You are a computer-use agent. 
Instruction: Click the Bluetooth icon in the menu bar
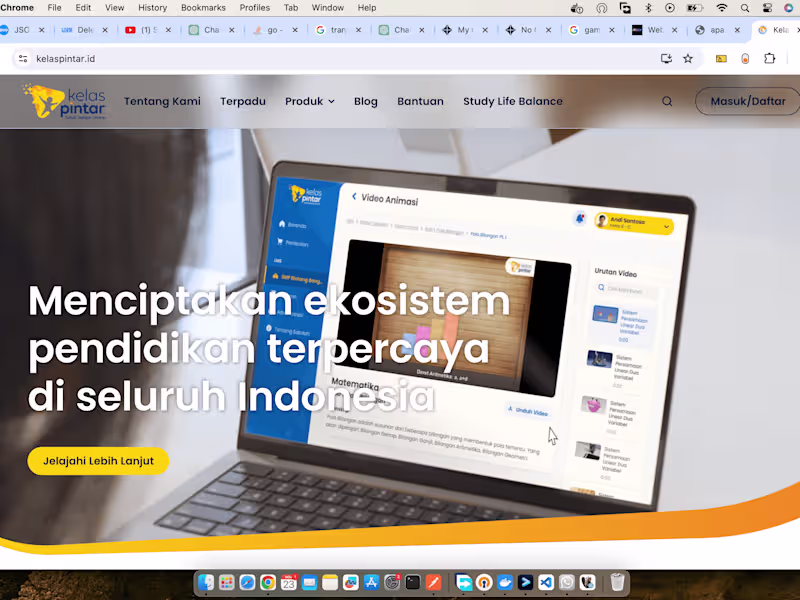648,8
